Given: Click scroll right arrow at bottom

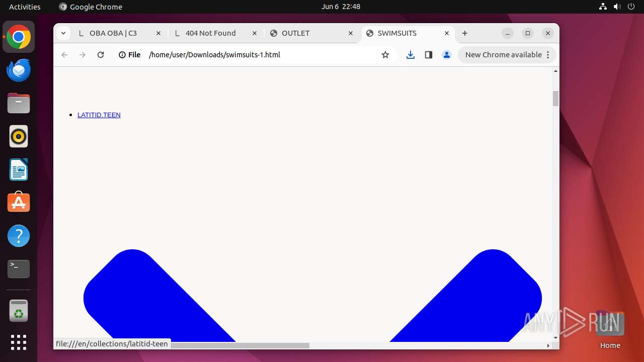Looking at the screenshot, I should click(548, 345).
